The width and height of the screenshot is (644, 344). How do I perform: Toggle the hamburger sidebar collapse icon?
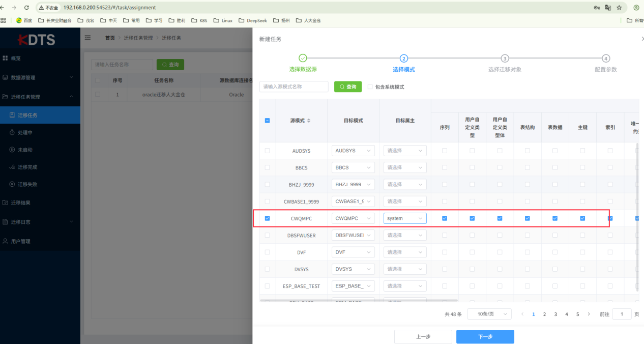point(87,38)
